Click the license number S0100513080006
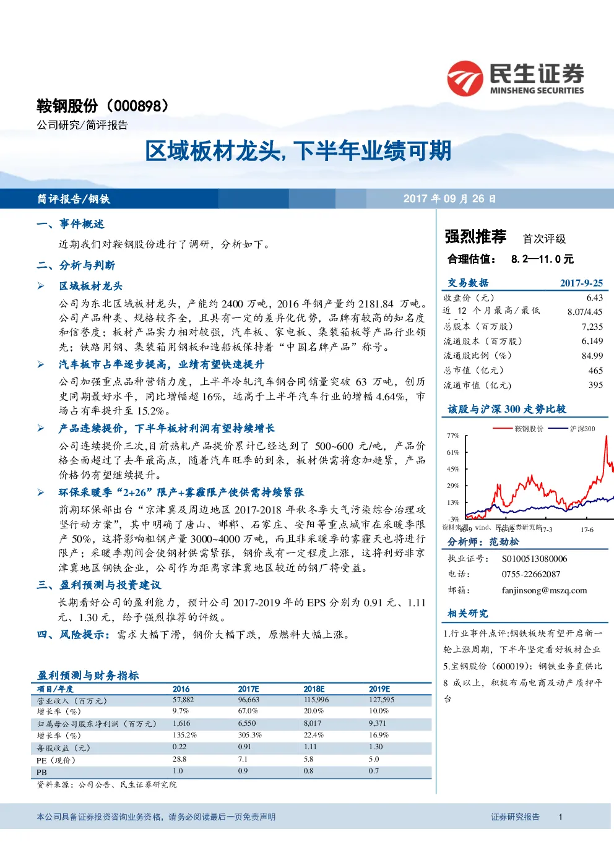614x868 pixels. 534,559
